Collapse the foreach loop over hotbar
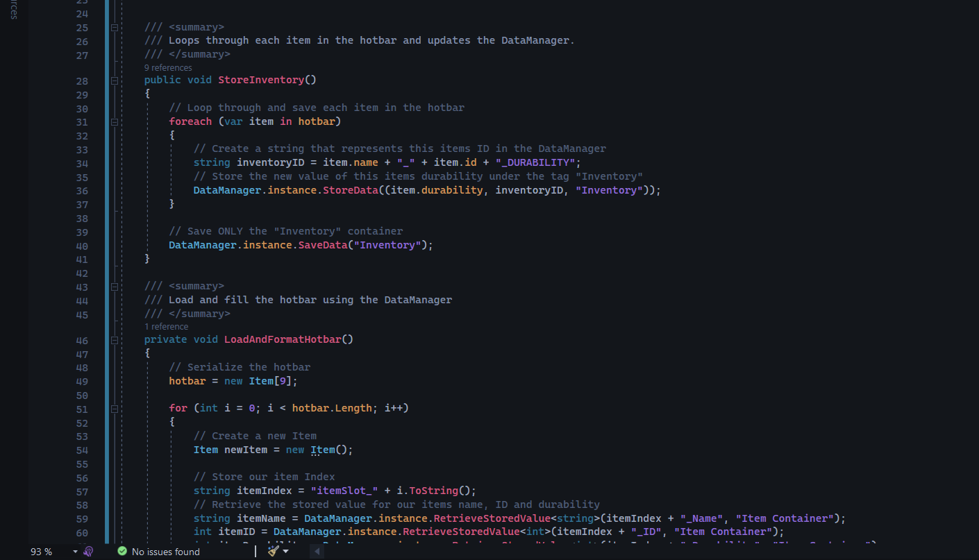The image size is (979, 560). point(115,121)
